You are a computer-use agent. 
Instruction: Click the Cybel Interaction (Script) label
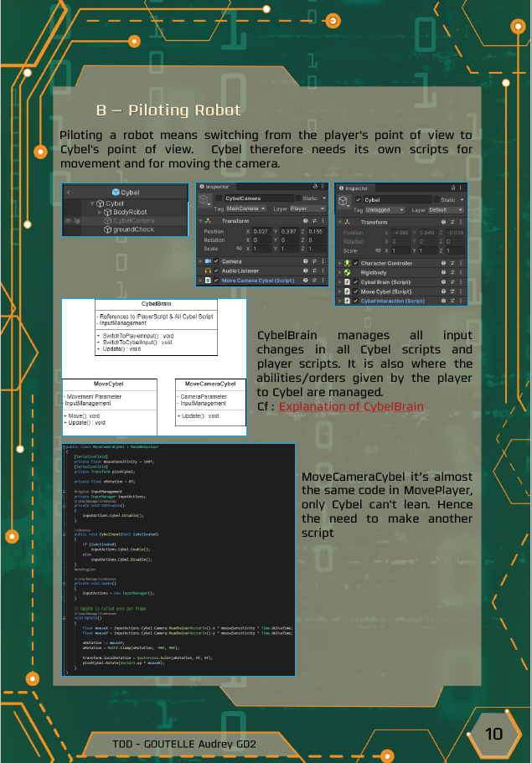[x=392, y=302]
